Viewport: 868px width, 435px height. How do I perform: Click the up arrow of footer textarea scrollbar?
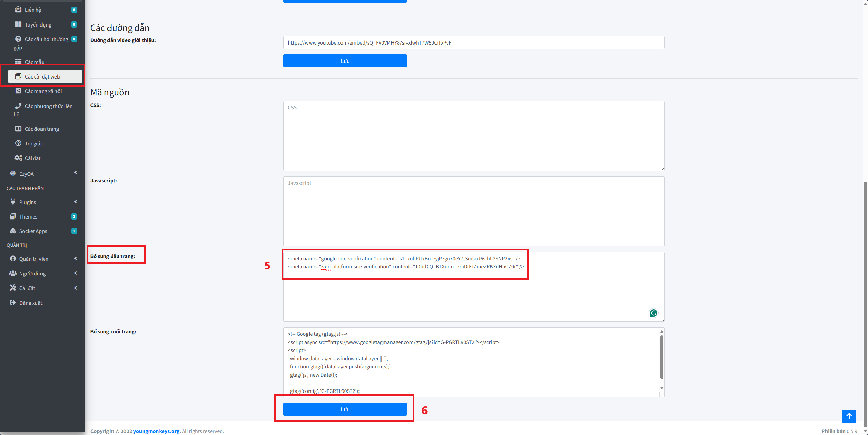pos(661,331)
